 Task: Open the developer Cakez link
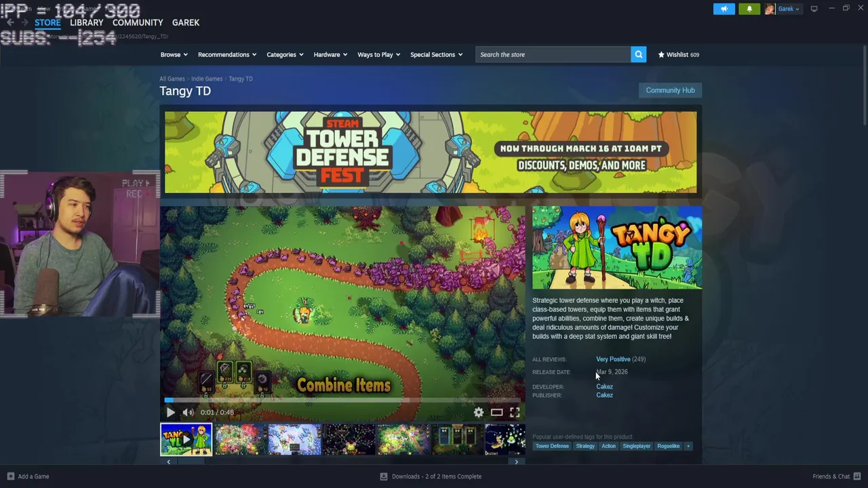(604, 386)
